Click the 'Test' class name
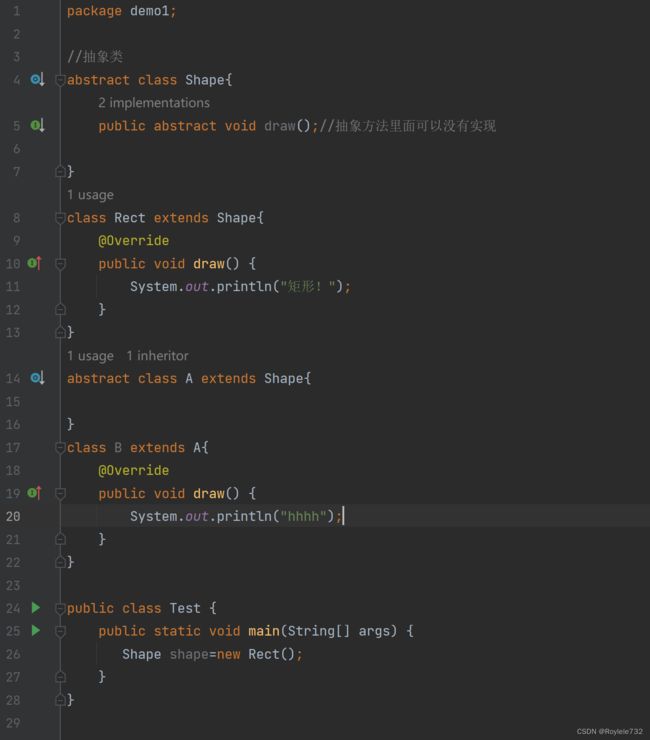 coord(185,608)
